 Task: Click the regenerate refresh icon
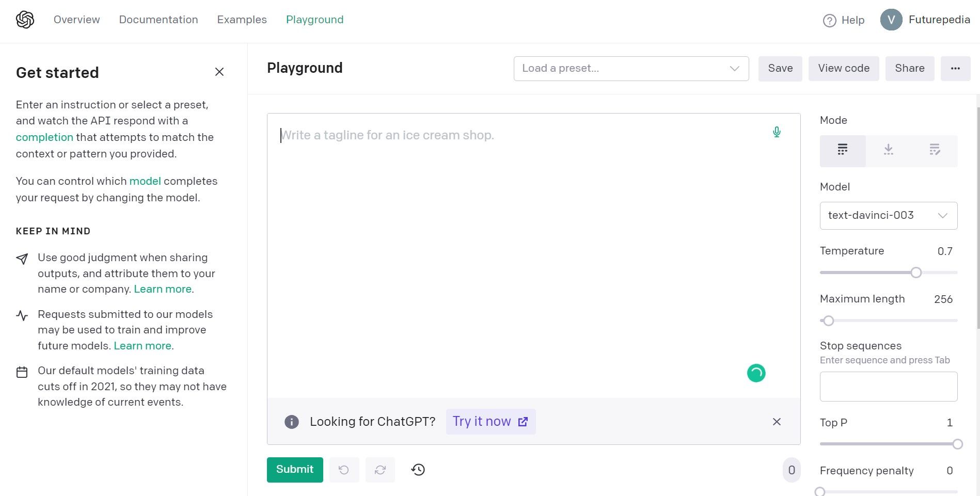pos(380,470)
